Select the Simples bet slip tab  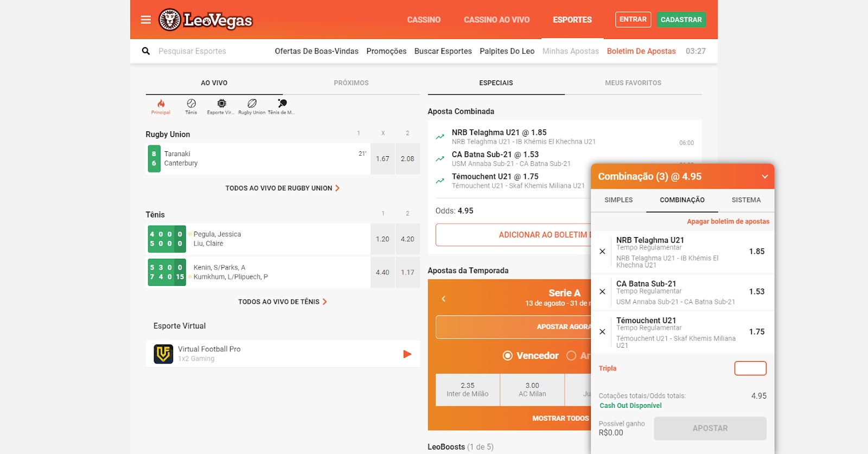coord(618,200)
